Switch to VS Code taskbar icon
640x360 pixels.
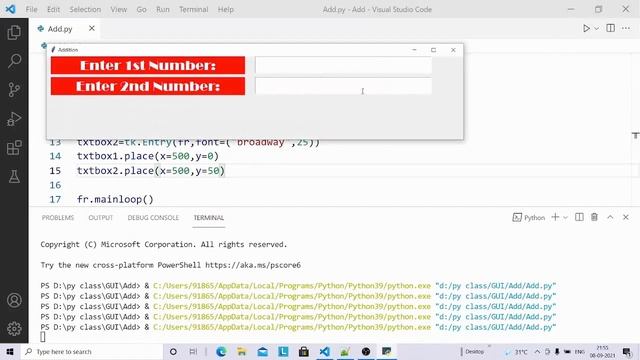[x=324, y=351]
